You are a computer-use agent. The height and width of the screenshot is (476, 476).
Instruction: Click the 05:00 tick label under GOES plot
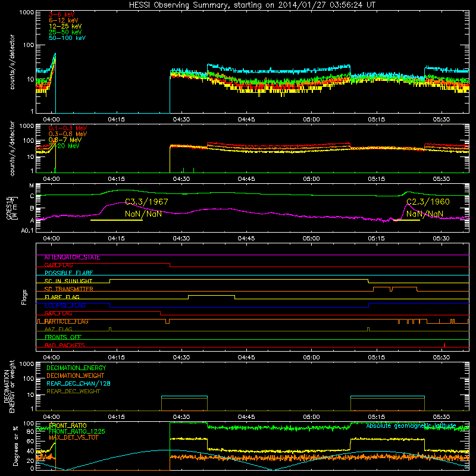(311, 239)
